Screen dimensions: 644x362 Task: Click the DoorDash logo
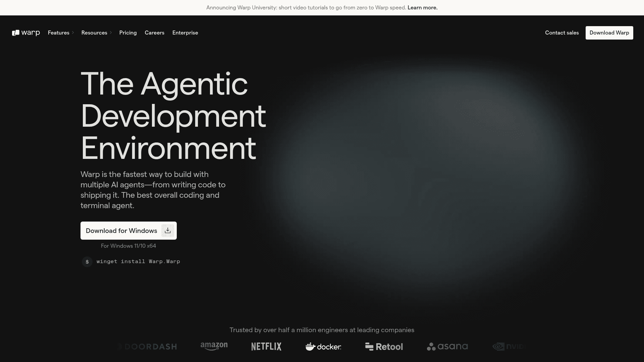pos(147,347)
